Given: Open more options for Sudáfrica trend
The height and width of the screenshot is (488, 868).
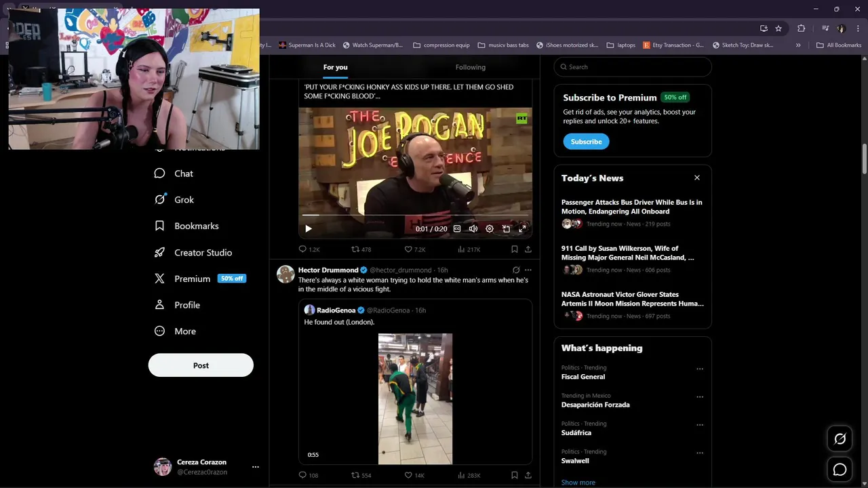Looking at the screenshot, I should (x=700, y=425).
